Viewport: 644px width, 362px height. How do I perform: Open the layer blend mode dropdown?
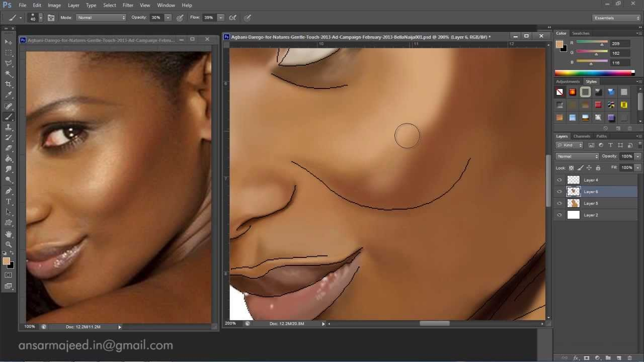[577, 156]
